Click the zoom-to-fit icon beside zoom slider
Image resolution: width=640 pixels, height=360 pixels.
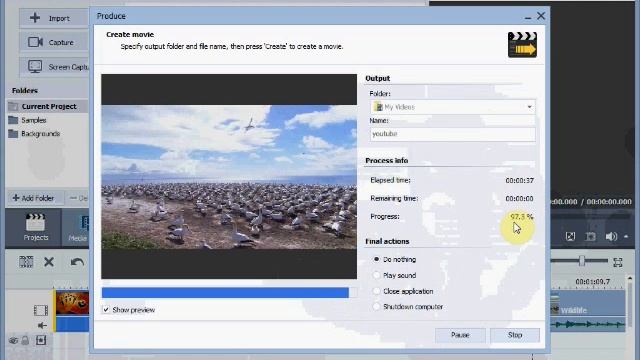pyautogui.click(x=618, y=262)
